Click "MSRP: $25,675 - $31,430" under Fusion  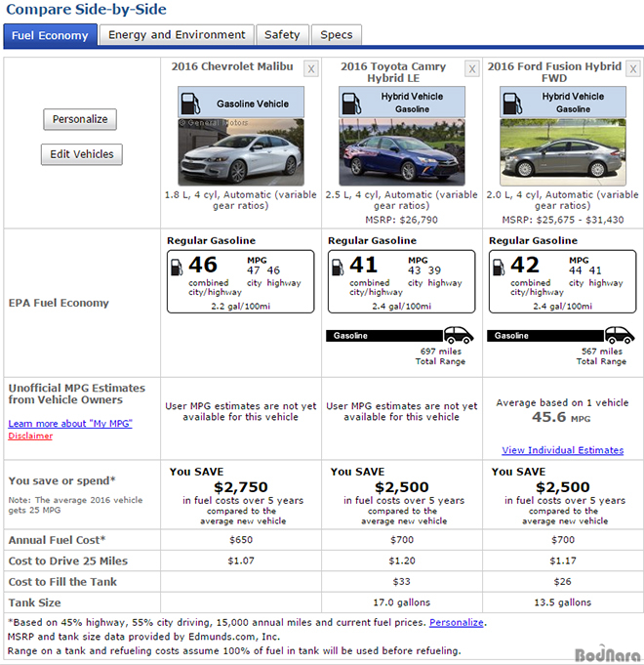click(563, 220)
